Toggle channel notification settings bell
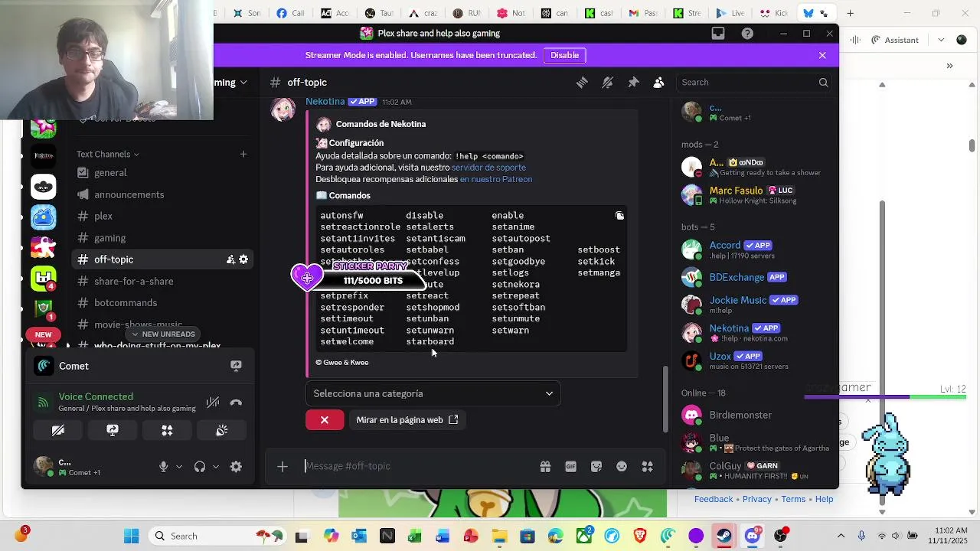This screenshot has height=551, width=980. pos(607,83)
